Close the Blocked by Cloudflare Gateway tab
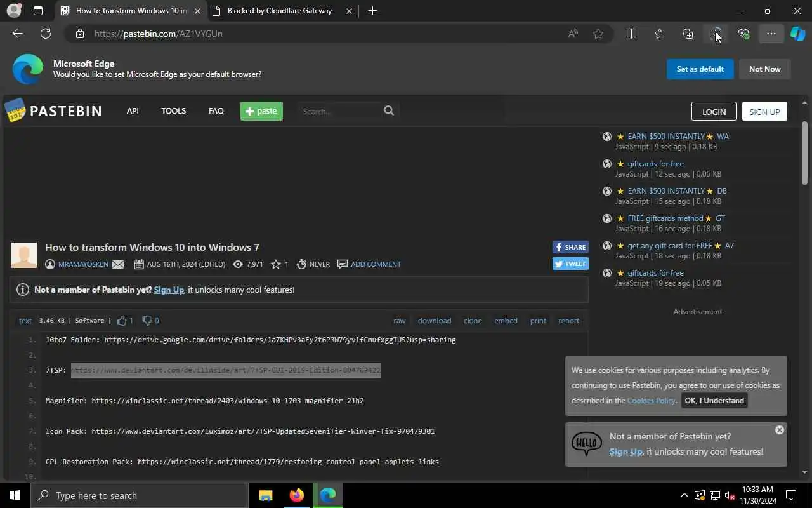This screenshot has height=508, width=812. (350, 11)
